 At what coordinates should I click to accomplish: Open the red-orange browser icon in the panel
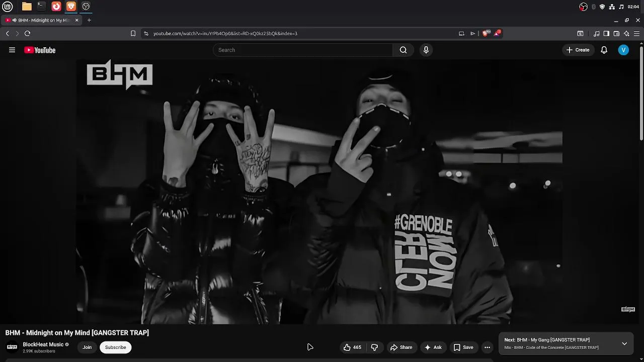[x=56, y=7]
